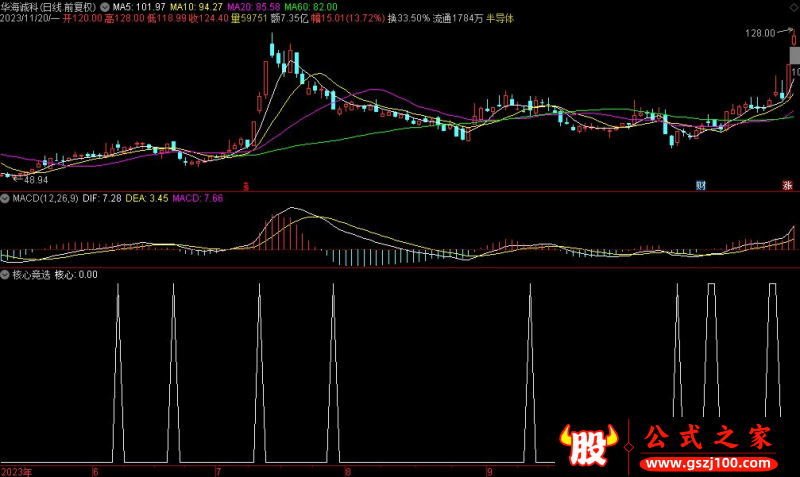The image size is (800, 477).
Task: Click the MACD: 7.66 value
Action: tap(197, 198)
